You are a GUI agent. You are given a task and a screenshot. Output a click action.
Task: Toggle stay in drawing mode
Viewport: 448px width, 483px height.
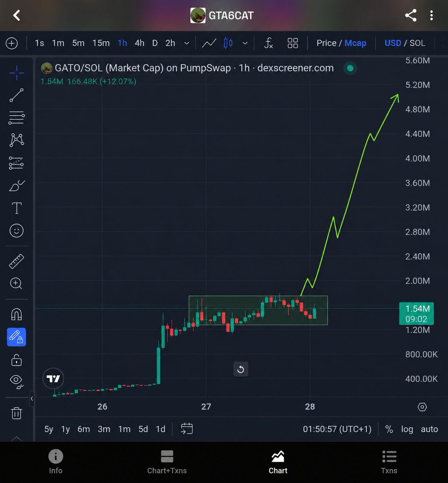coord(17,337)
